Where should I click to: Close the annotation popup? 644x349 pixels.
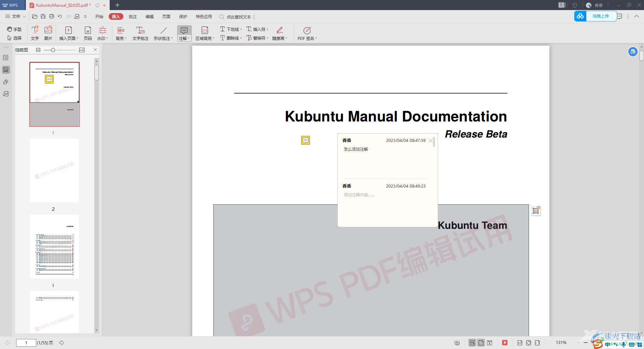[x=431, y=141]
